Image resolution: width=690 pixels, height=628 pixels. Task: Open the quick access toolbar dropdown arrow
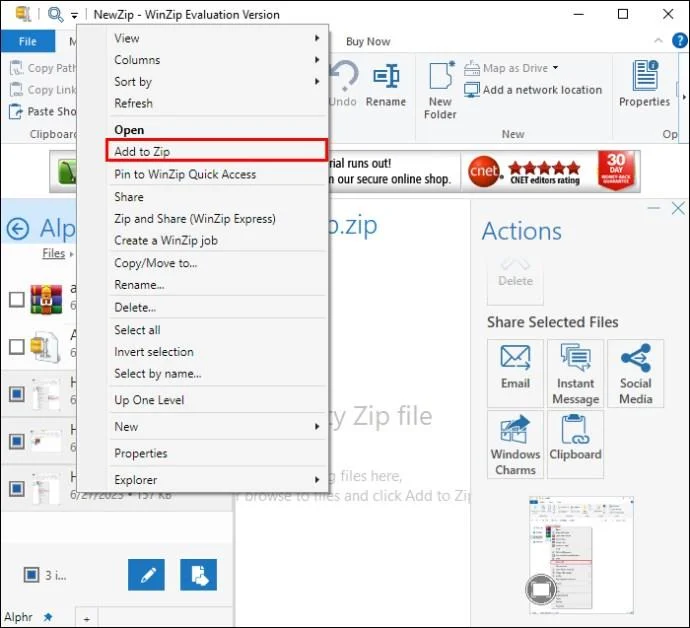click(74, 15)
